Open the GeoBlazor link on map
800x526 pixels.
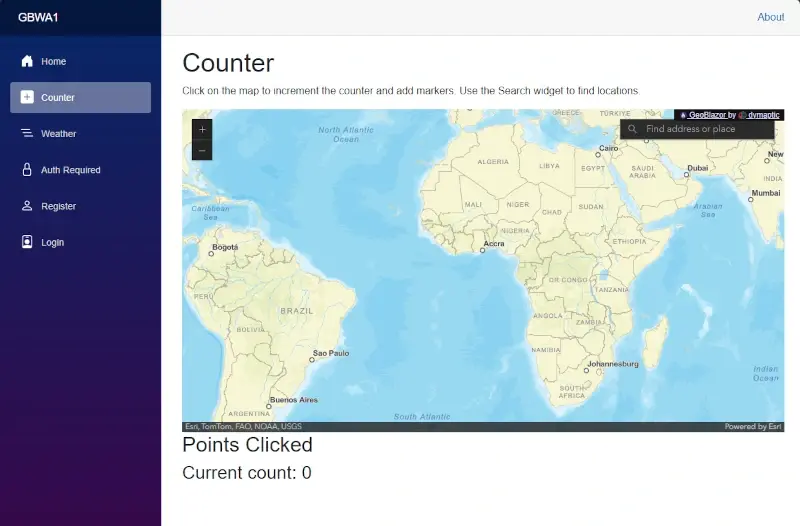tap(707, 115)
